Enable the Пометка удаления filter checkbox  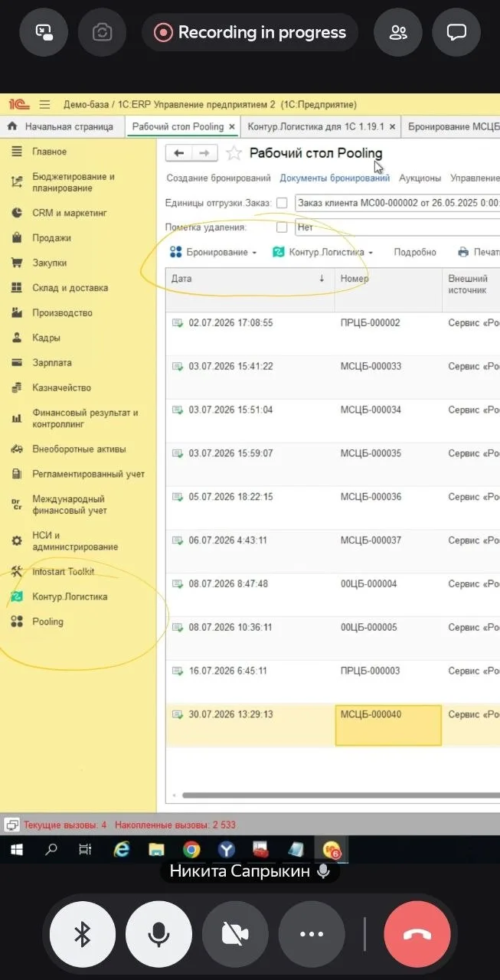point(282,227)
